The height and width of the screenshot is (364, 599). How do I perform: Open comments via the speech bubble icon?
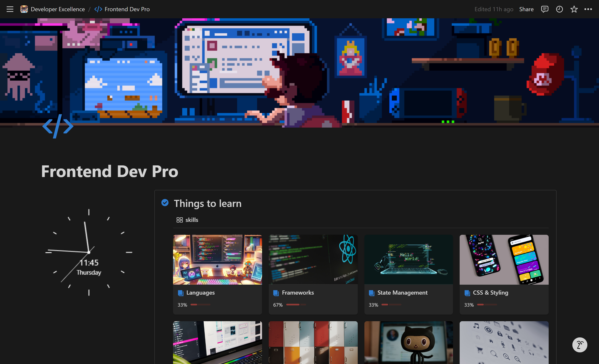click(x=545, y=9)
